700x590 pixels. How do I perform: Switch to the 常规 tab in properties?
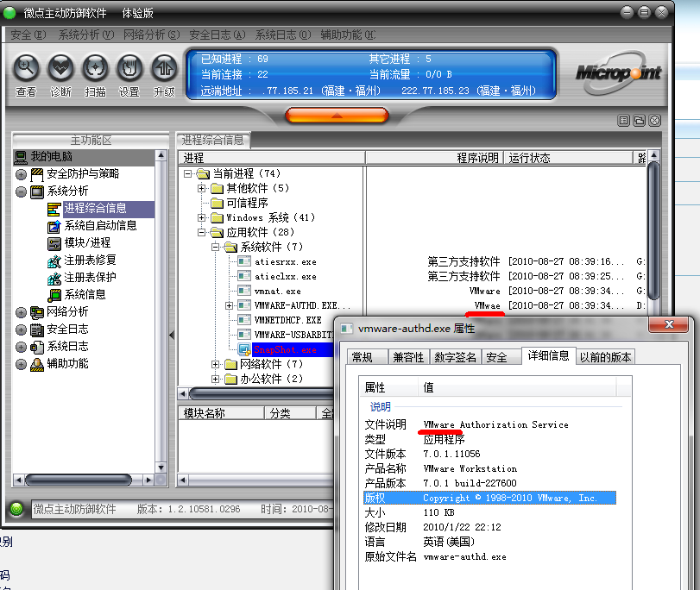point(368,357)
